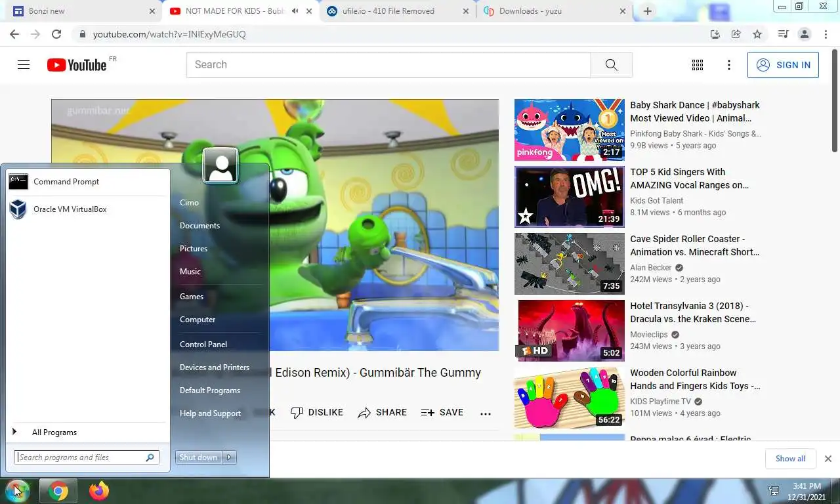Image resolution: width=840 pixels, height=504 pixels.
Task: Click the Search programs and files box
Action: 86,457
